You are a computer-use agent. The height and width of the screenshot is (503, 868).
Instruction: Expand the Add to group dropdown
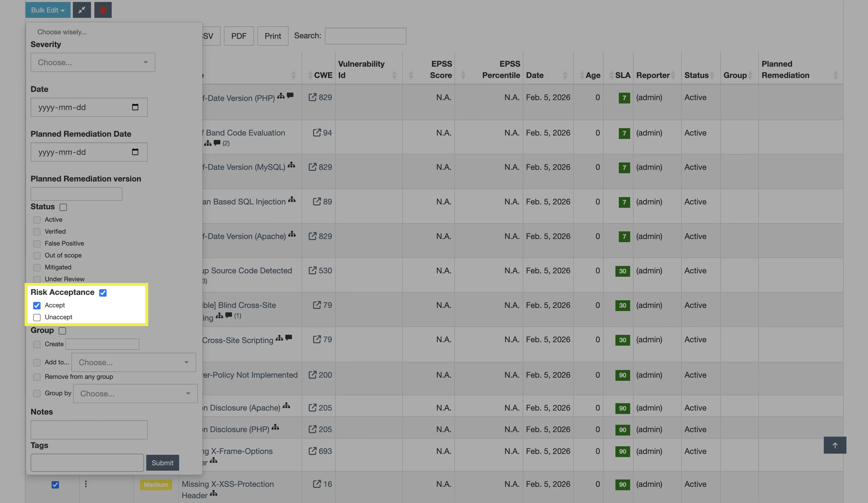(x=134, y=362)
